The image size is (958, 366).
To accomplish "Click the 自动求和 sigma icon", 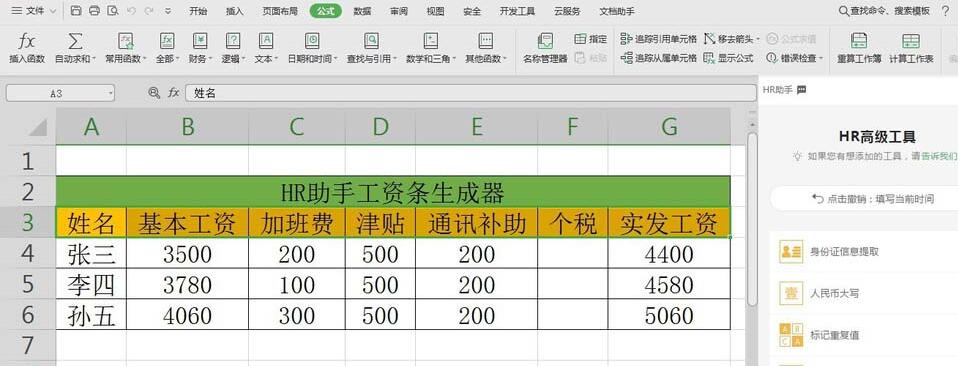I will tap(75, 42).
